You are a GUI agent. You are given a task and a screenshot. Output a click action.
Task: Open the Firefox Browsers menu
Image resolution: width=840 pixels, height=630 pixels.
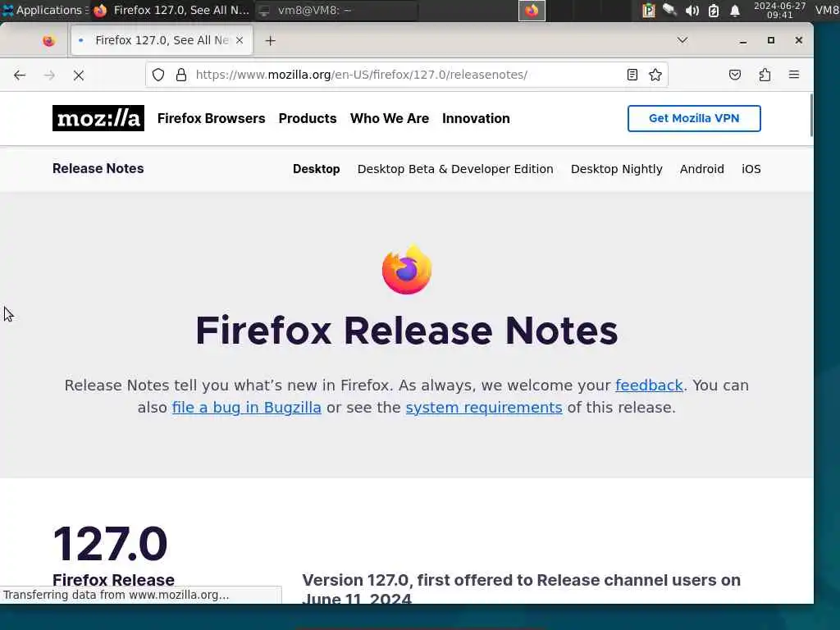(211, 118)
